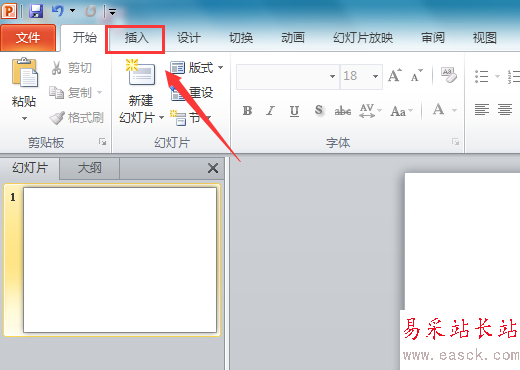The height and width of the screenshot is (370, 520).
Task: Undo the last action
Action: (x=57, y=11)
